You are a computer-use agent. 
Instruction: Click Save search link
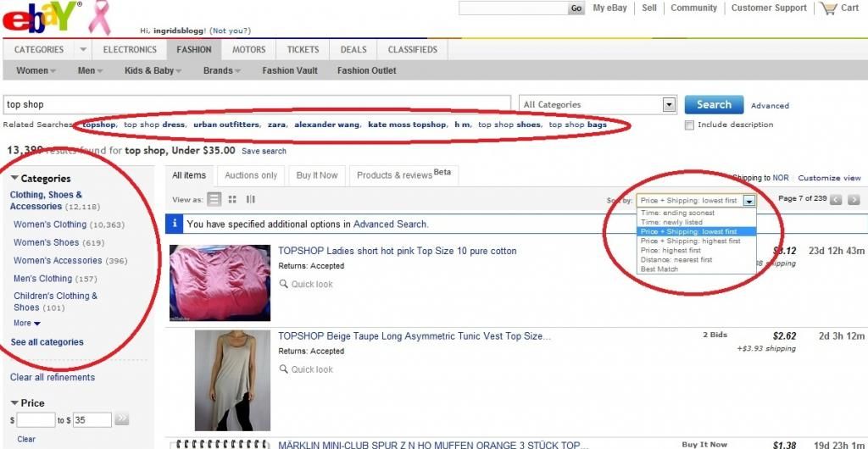264,151
